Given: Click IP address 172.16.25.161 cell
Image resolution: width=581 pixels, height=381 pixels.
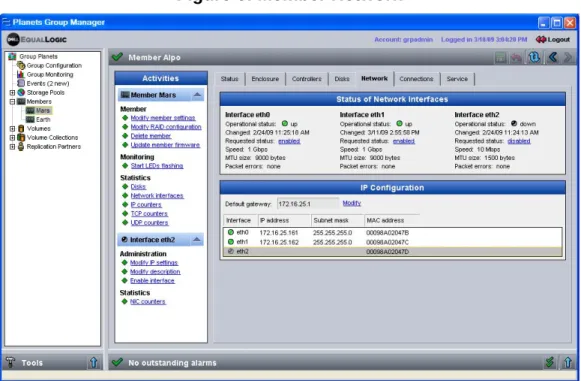Looking at the screenshot, I should (x=278, y=233).
